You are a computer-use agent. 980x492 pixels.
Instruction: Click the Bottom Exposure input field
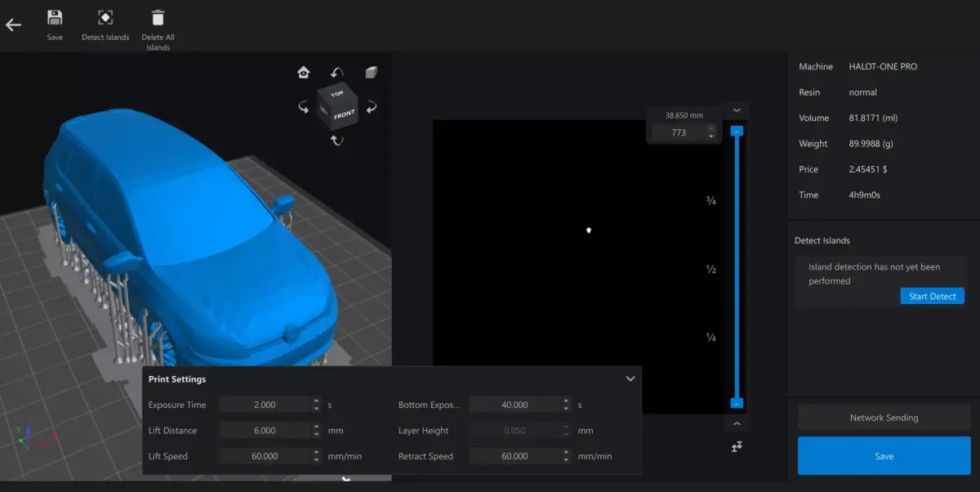(x=514, y=405)
